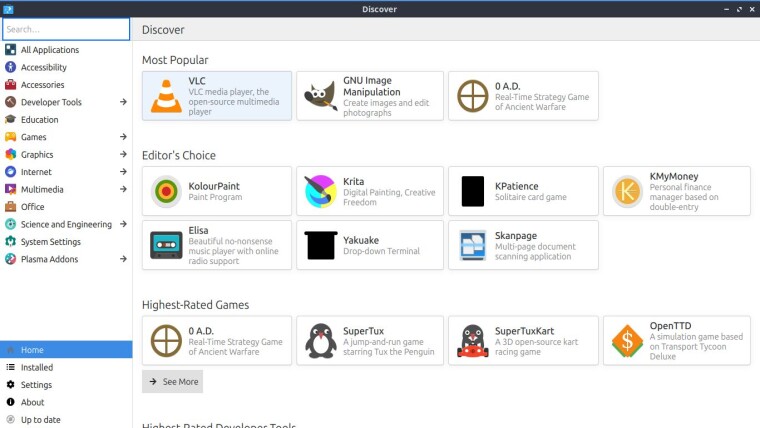This screenshot has height=428, width=760.
Task: Click the Elisa cassette icon
Action: coord(166,245)
